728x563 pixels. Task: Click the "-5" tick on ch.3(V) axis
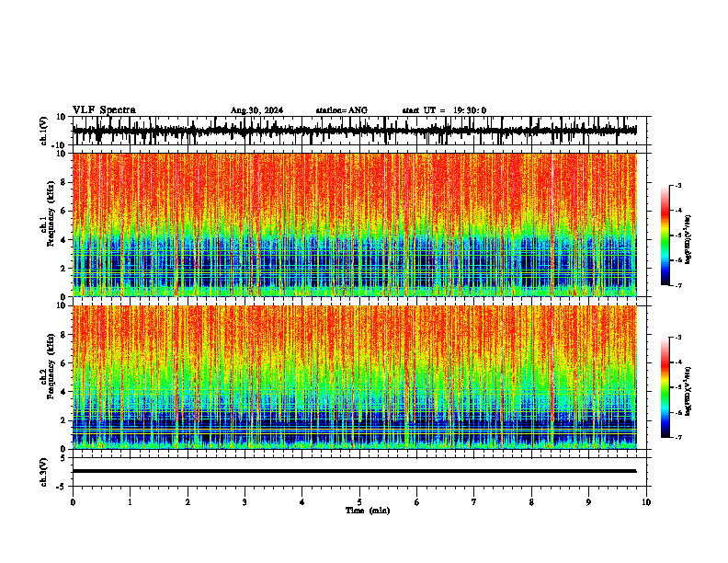tap(62, 487)
